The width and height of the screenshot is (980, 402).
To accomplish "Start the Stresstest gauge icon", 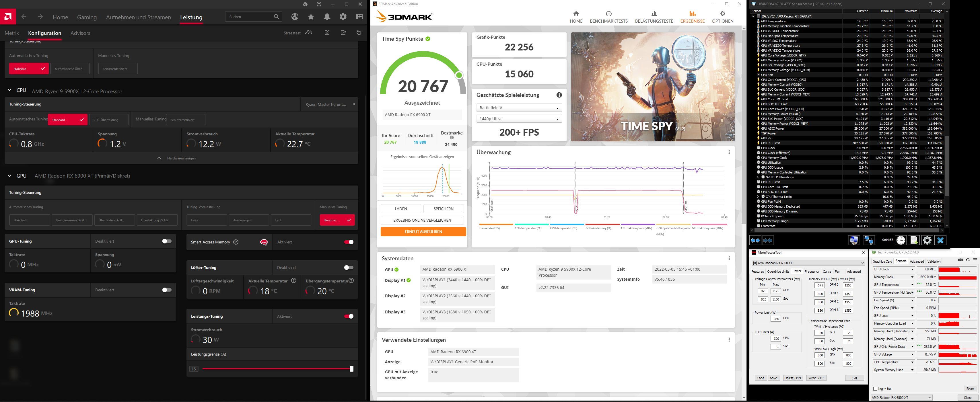I will (x=309, y=33).
